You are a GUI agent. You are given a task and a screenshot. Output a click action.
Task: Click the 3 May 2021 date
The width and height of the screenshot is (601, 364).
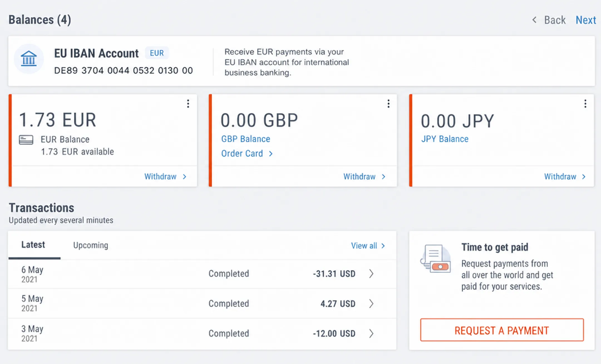(32, 333)
